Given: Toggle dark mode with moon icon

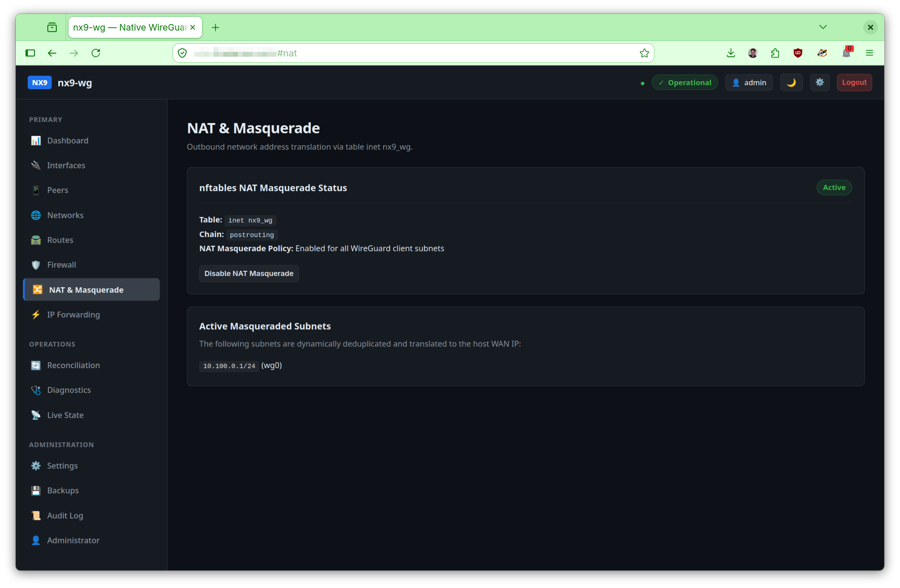Looking at the screenshot, I should (x=791, y=83).
